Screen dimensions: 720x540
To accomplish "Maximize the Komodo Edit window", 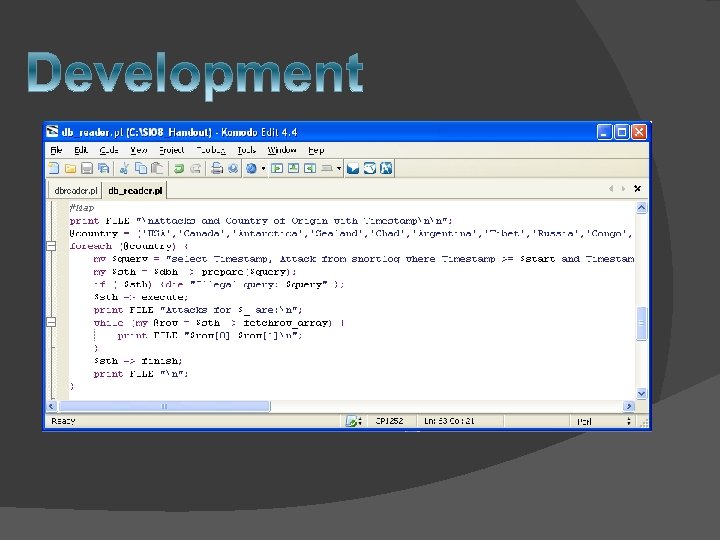I will [622, 132].
